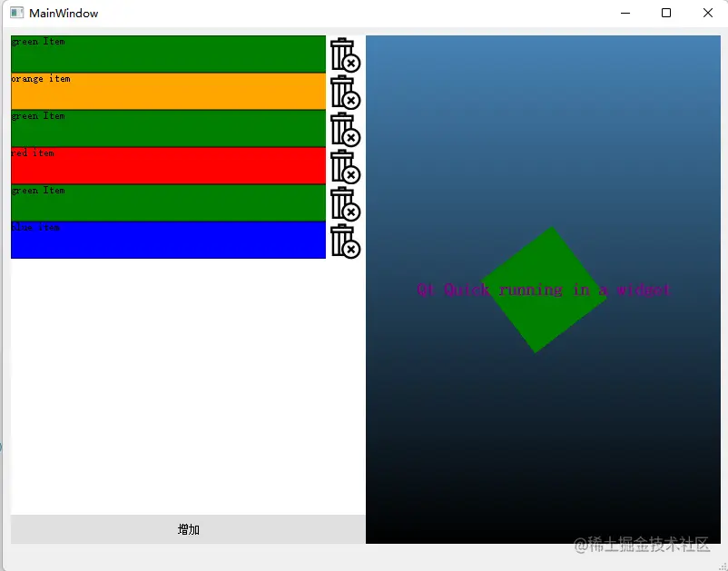Select the red item row

168,166
